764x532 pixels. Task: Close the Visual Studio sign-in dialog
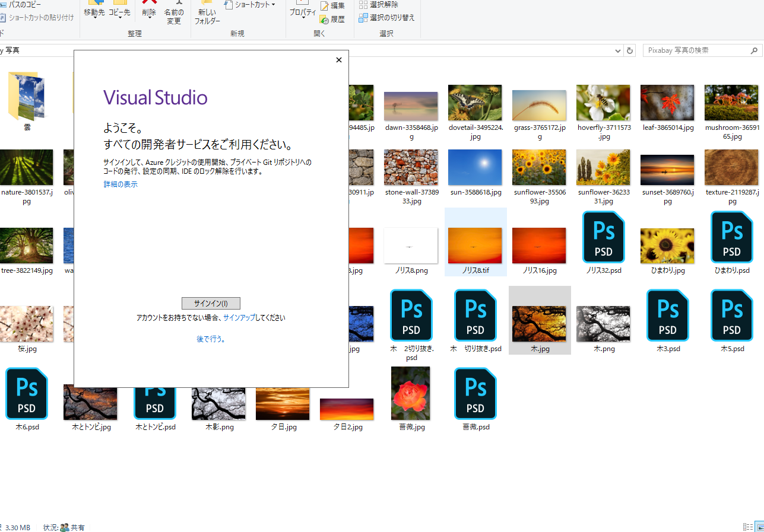[339, 60]
